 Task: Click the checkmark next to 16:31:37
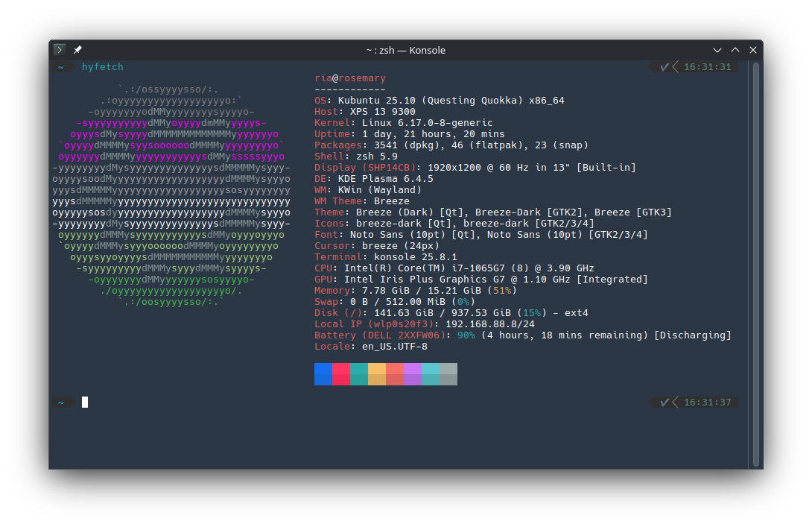(664, 403)
